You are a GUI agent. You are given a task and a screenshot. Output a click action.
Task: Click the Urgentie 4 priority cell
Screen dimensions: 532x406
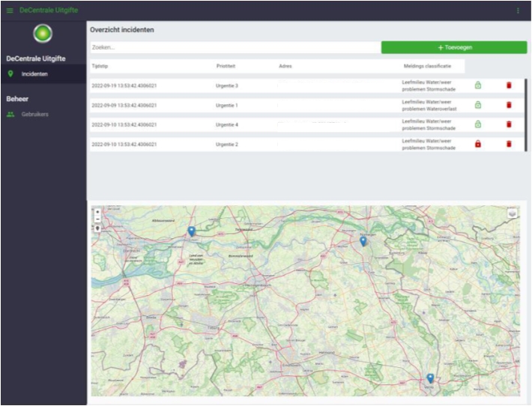point(226,125)
